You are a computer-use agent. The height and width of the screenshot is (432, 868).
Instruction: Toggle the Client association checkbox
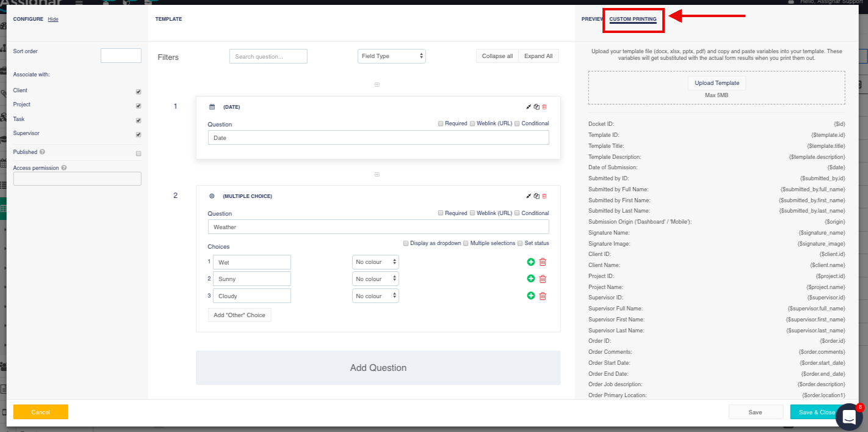(x=139, y=92)
